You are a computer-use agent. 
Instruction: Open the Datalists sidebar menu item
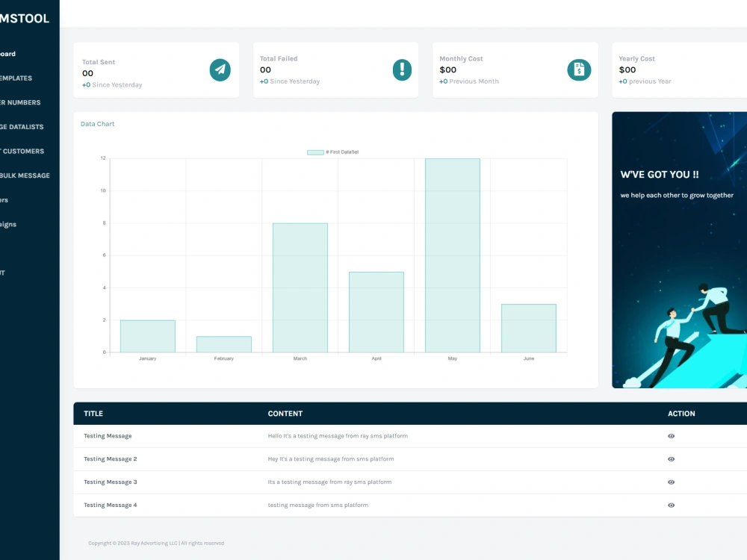pos(22,127)
